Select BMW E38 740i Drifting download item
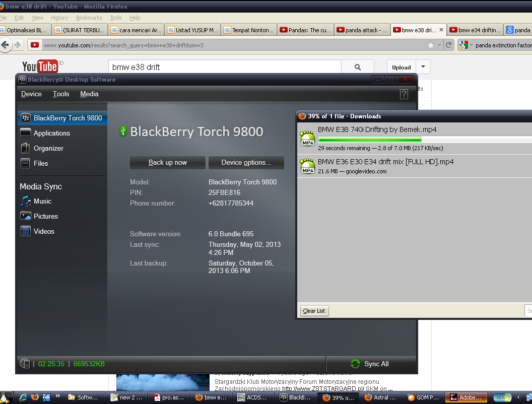Image resolution: width=532 pixels, height=404 pixels. click(415, 139)
